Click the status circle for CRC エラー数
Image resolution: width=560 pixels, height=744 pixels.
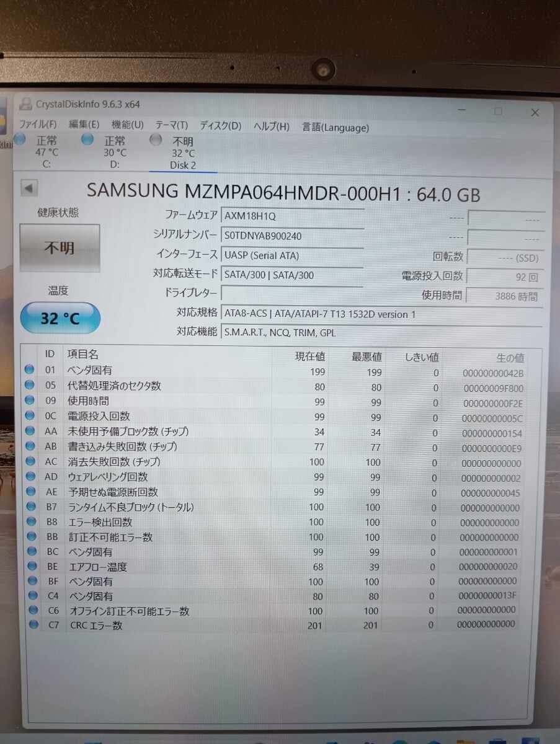33,625
